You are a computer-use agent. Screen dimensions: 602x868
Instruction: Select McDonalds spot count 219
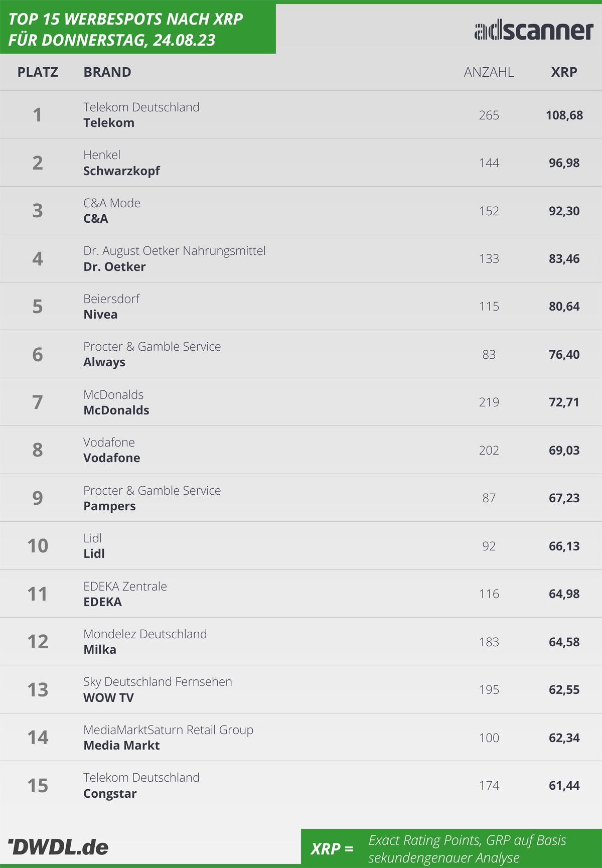pyautogui.click(x=489, y=402)
